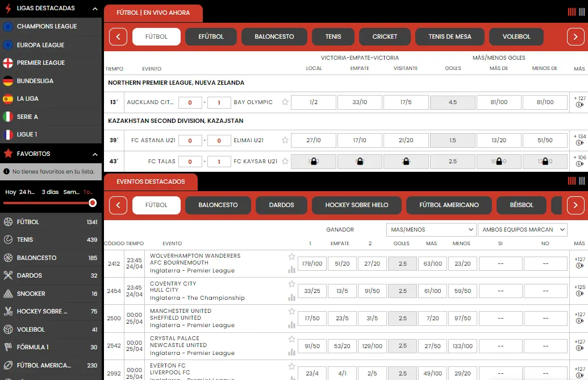This screenshot has width=588, height=380.
Task: Click the Champions League flag icon
Action: tap(8, 26)
